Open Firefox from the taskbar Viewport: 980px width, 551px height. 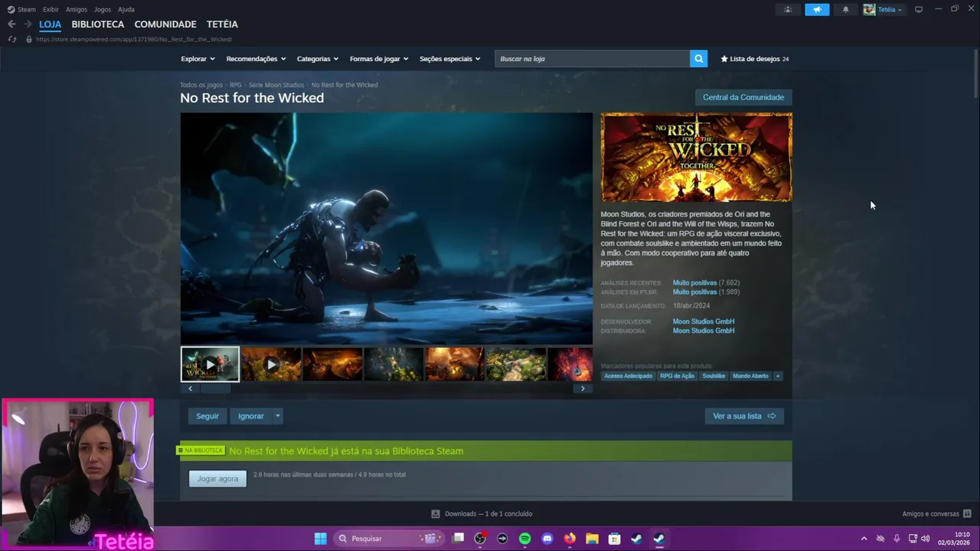click(570, 538)
